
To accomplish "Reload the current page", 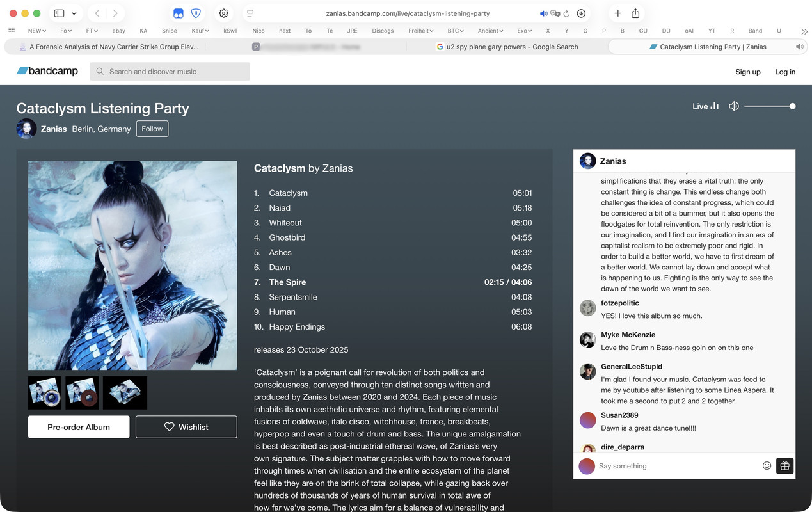I will point(566,13).
